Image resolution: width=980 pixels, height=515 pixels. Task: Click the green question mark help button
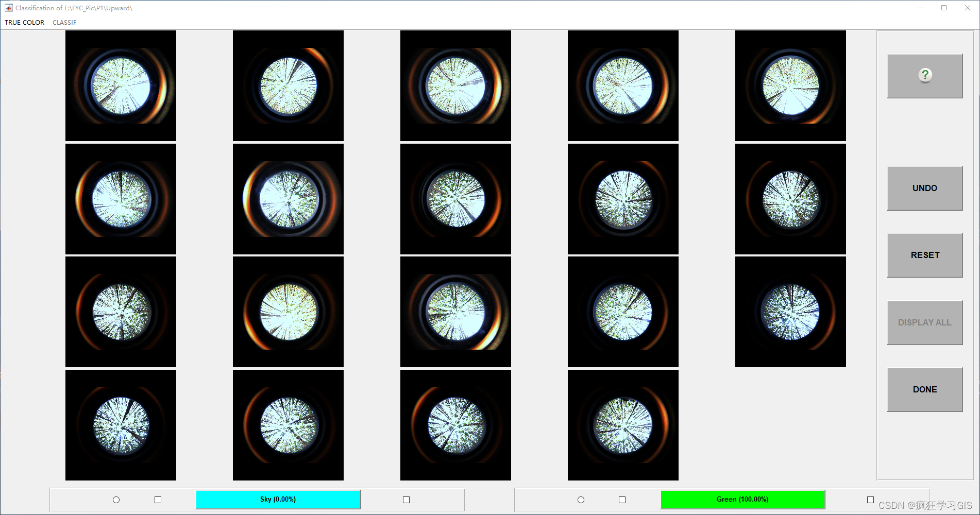925,76
